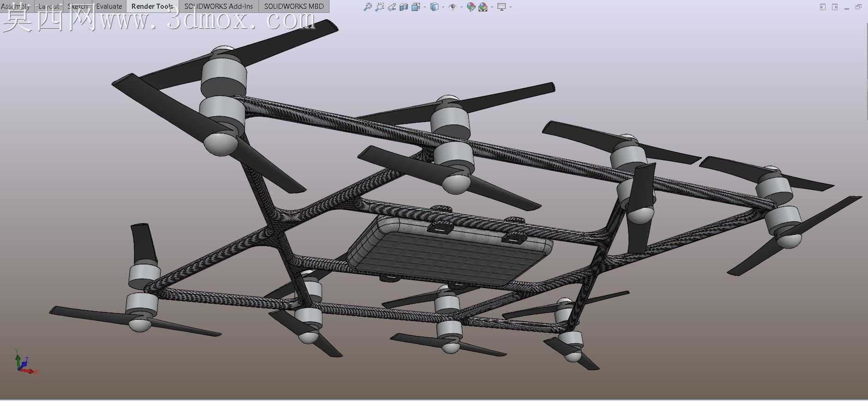This screenshot has width=868, height=401.
Task: Click the Display Style icon
Action: click(434, 7)
